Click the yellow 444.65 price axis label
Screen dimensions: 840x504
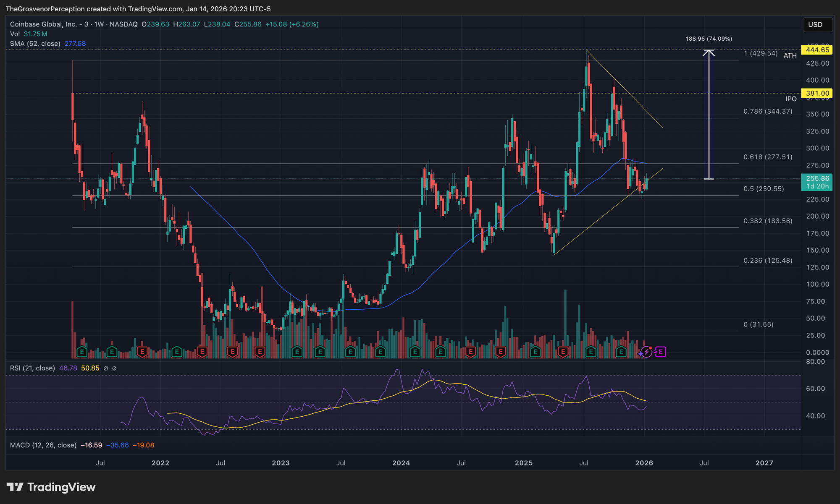tap(816, 50)
